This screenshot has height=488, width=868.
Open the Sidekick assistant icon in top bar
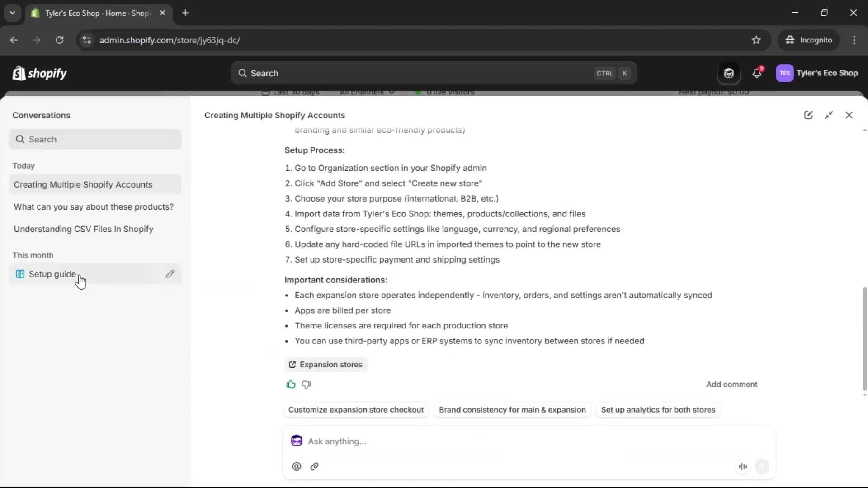click(x=728, y=73)
